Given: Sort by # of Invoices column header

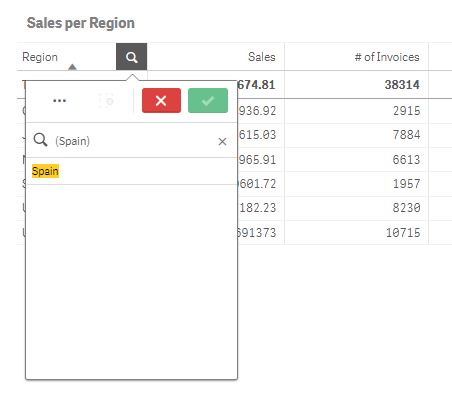Looking at the screenshot, I should 387,57.
